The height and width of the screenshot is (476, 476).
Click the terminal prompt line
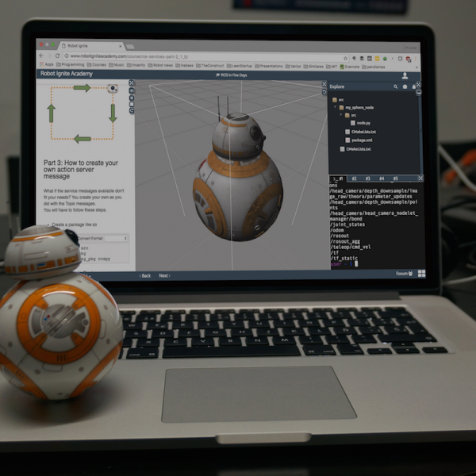[344, 264]
